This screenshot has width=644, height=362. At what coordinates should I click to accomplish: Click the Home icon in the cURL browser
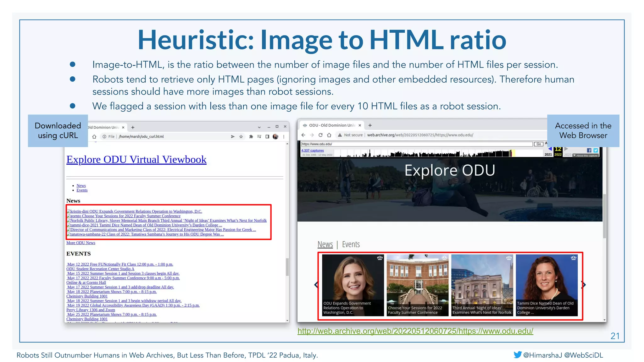(94, 137)
